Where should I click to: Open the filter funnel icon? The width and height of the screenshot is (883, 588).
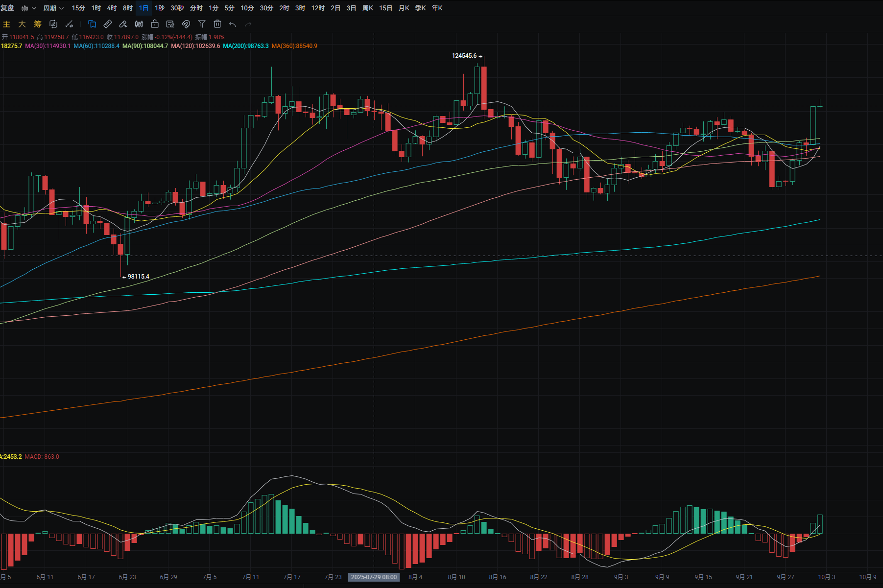coord(202,24)
